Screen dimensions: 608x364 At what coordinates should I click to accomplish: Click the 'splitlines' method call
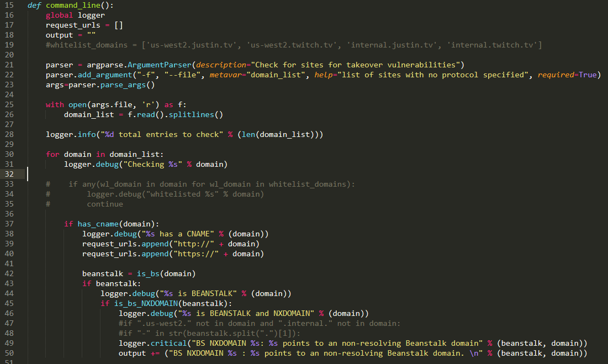[x=192, y=115]
